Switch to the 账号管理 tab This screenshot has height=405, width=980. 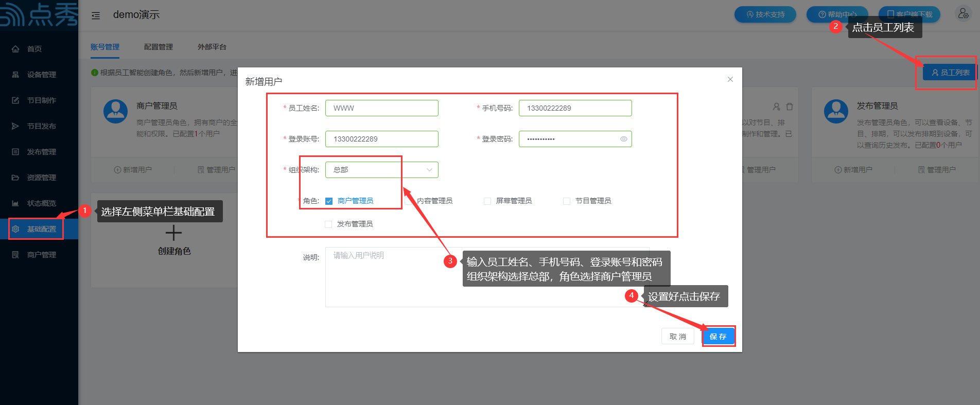click(105, 47)
